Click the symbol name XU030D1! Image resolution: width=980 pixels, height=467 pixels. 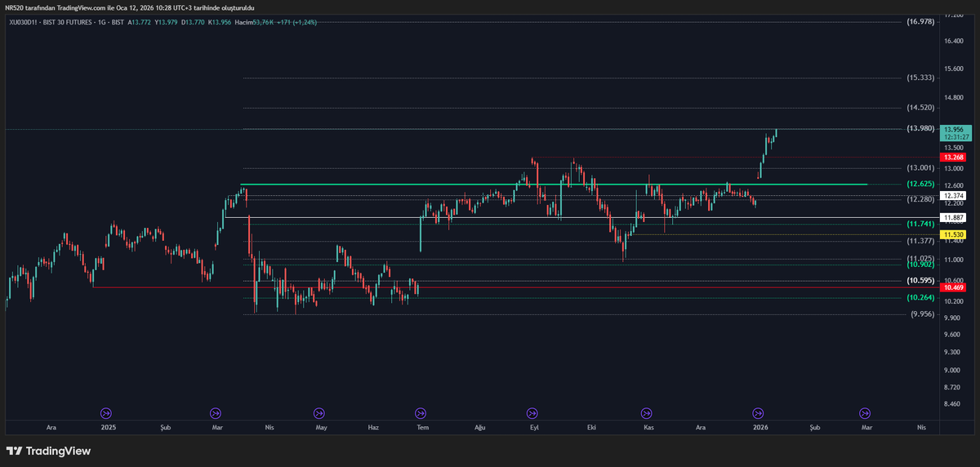(x=24, y=22)
